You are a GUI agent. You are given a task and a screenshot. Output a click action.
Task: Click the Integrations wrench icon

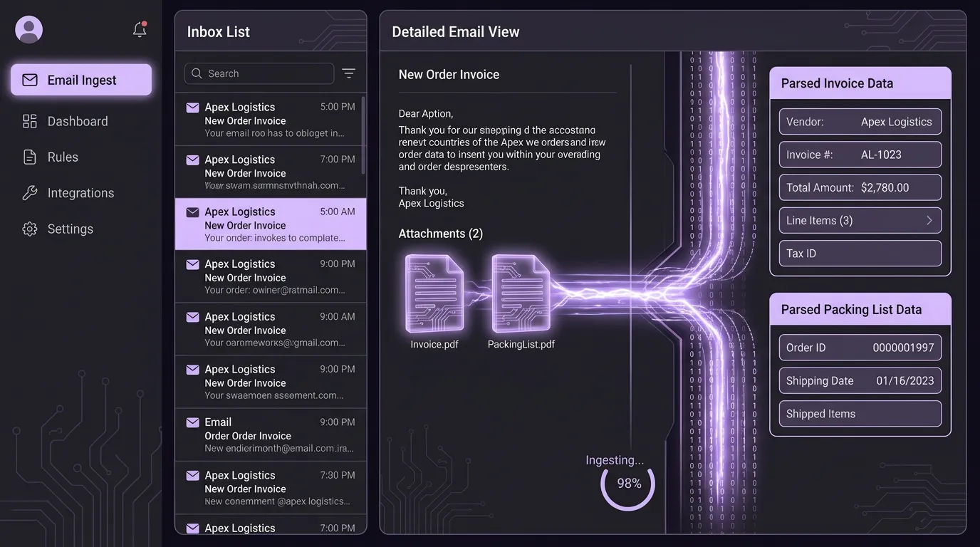tap(30, 193)
